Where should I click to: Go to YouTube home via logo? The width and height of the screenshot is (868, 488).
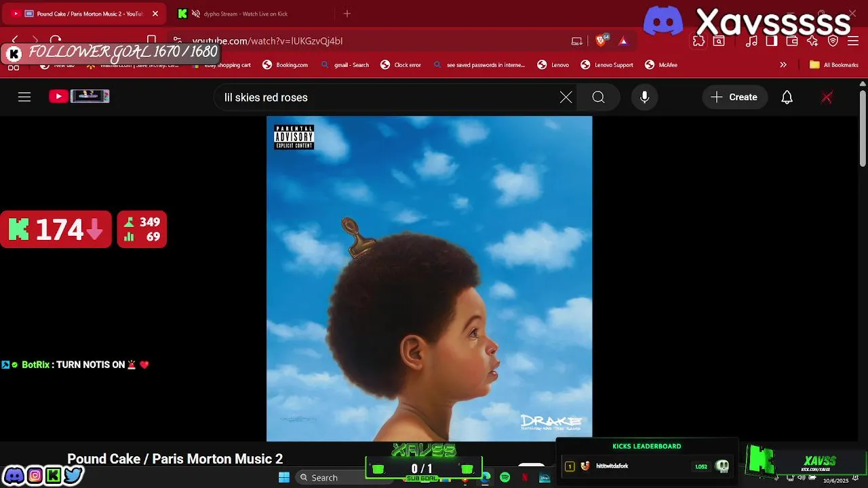coord(79,96)
